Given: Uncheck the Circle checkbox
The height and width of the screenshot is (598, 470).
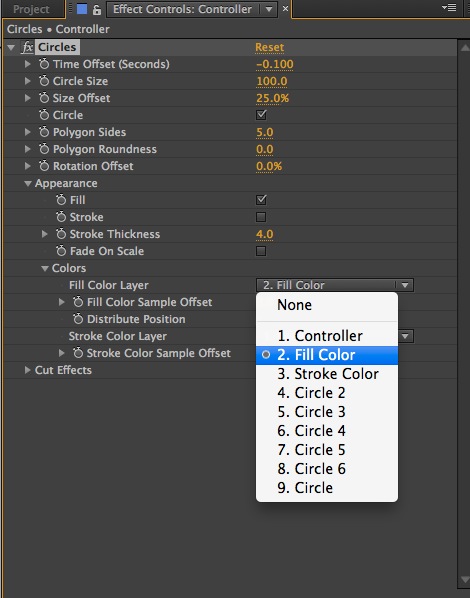Looking at the screenshot, I should pos(261,115).
